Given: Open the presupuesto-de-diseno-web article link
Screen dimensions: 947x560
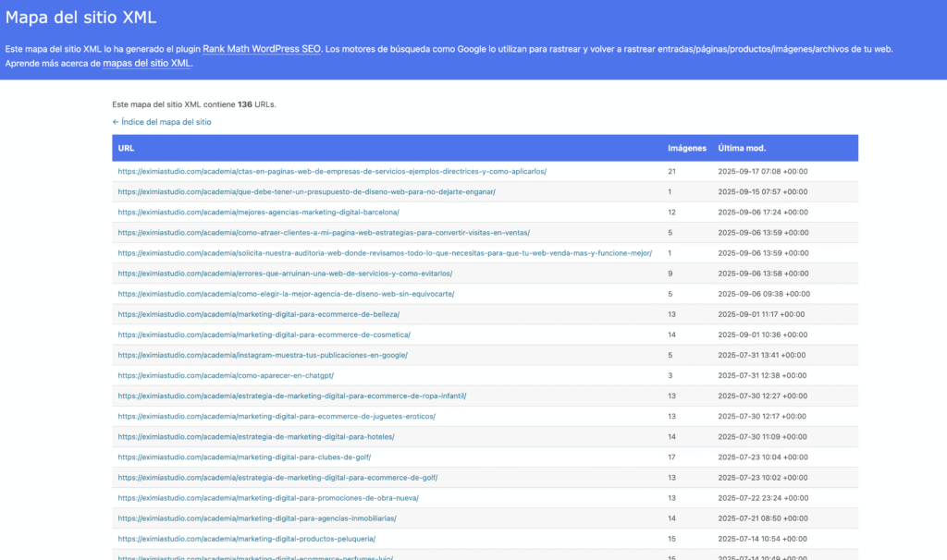Looking at the screenshot, I should [306, 191].
